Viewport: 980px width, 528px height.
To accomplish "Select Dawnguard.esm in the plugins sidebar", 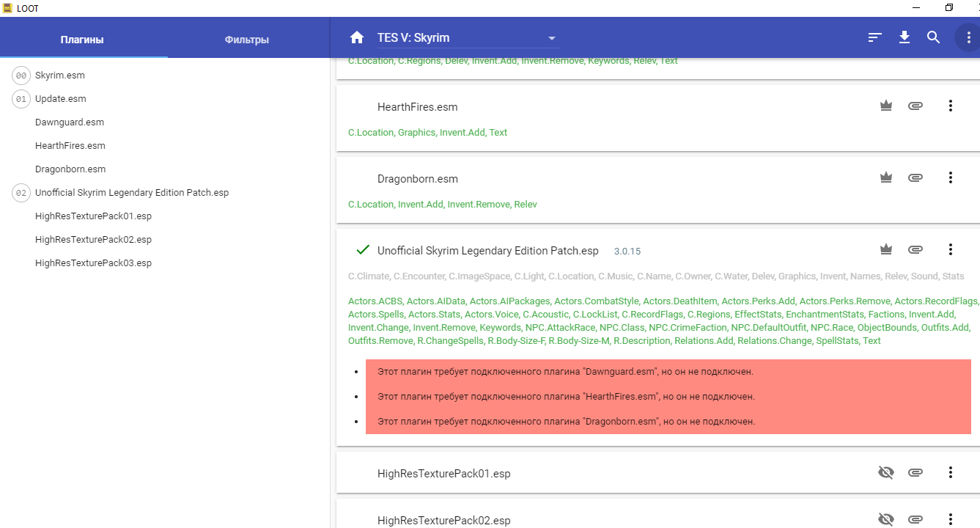I will [x=70, y=122].
